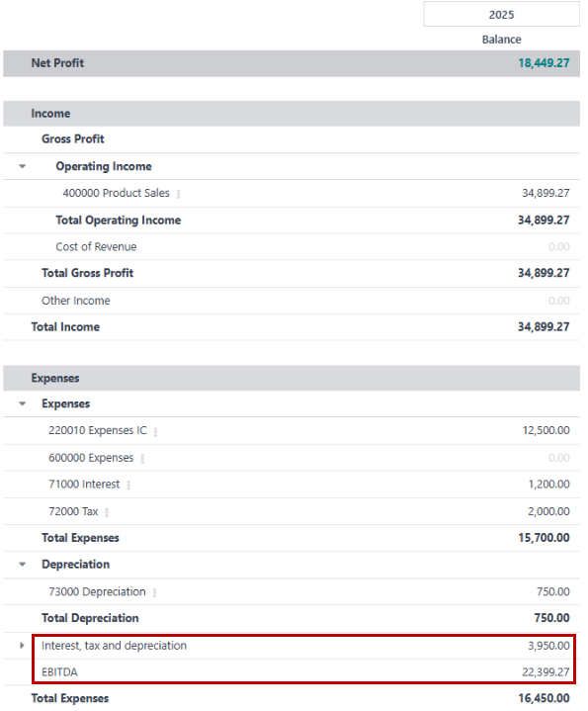
Task: Click the Total Gross Profit amount
Action: [544, 273]
